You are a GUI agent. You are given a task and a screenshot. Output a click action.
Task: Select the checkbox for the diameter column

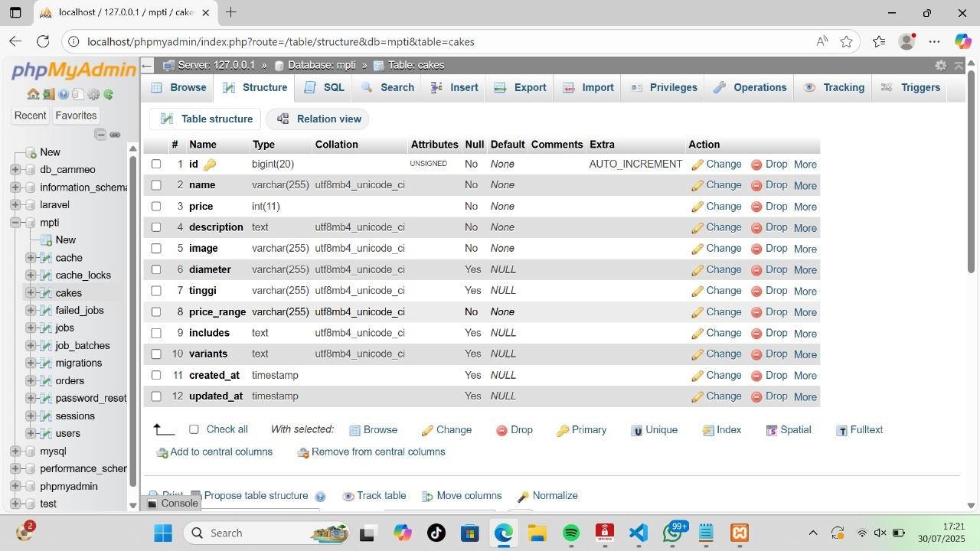tap(156, 269)
